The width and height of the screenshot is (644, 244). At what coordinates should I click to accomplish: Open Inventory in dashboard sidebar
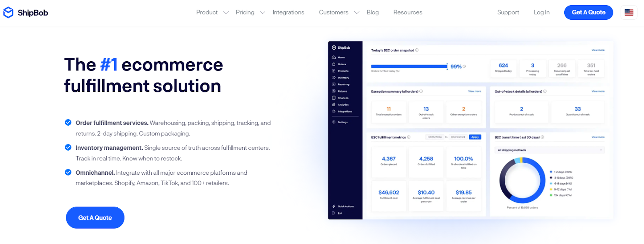[x=343, y=78]
